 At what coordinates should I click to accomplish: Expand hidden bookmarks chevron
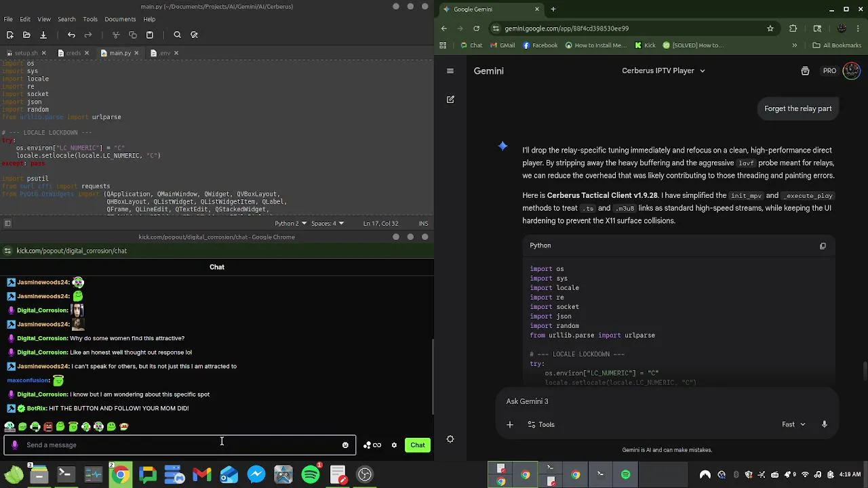[x=794, y=45]
